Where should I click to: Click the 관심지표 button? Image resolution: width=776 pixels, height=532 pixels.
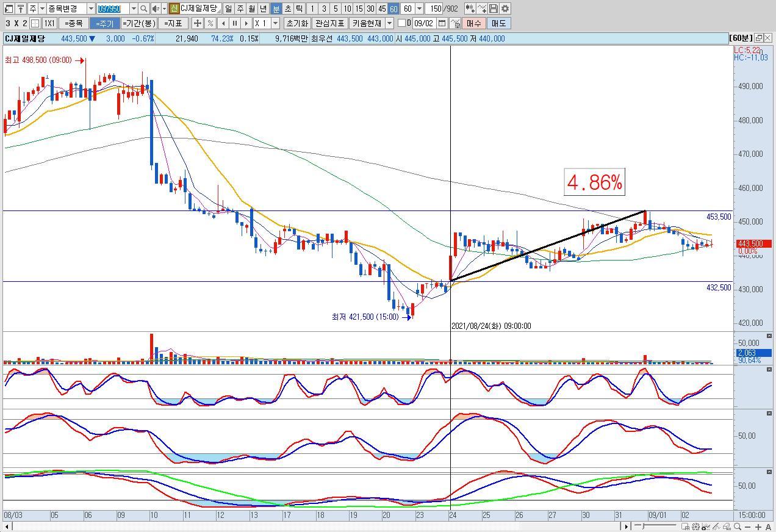(x=329, y=23)
